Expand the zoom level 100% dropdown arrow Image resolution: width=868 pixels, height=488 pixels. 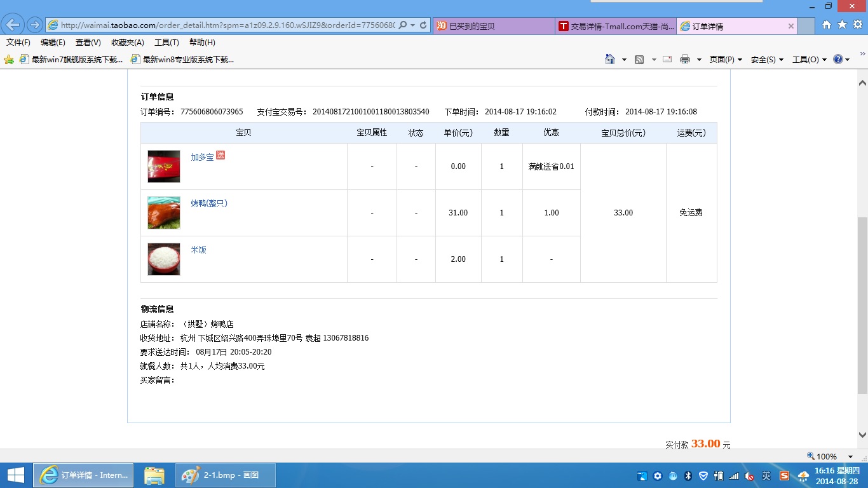click(x=850, y=456)
